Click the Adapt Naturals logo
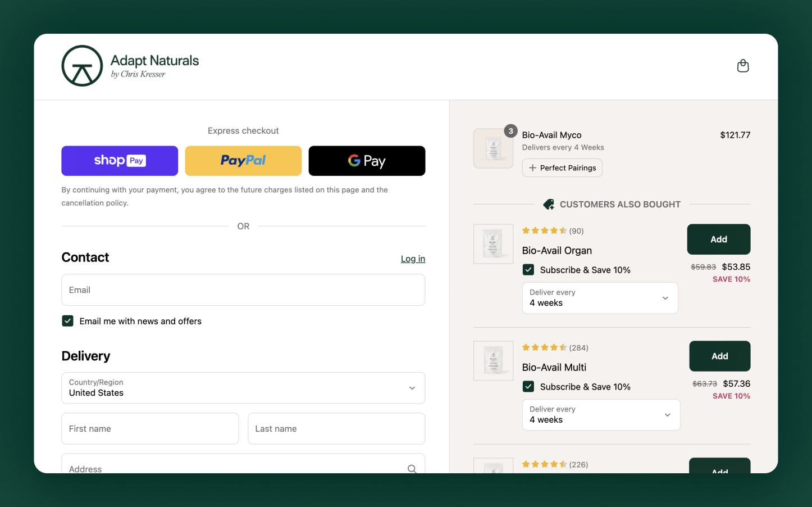Viewport: 812px width, 507px height. [x=130, y=66]
